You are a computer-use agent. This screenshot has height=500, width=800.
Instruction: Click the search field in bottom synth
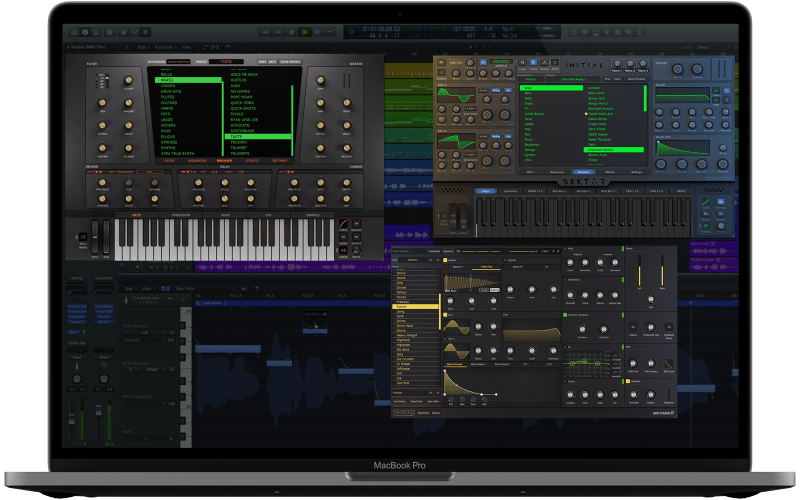pos(409,251)
